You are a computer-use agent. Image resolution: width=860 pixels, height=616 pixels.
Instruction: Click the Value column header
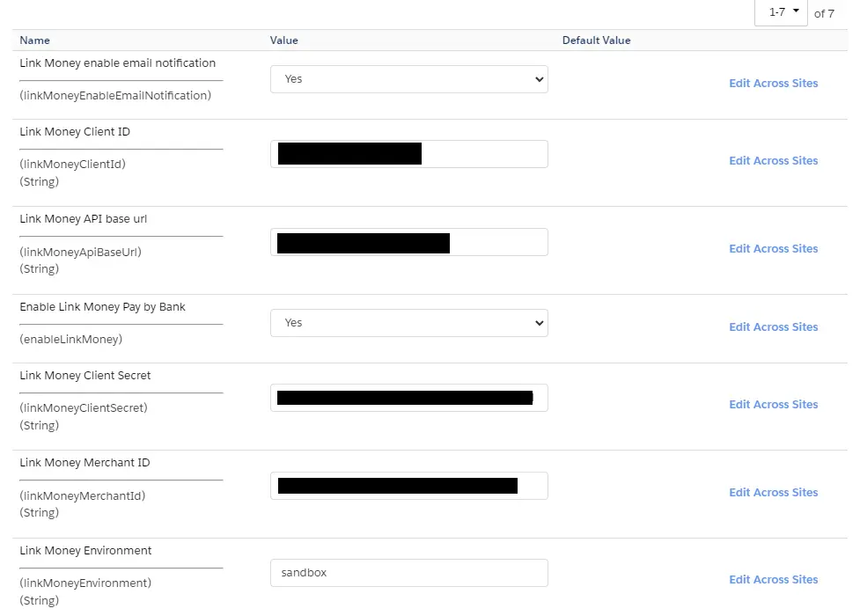(x=284, y=40)
